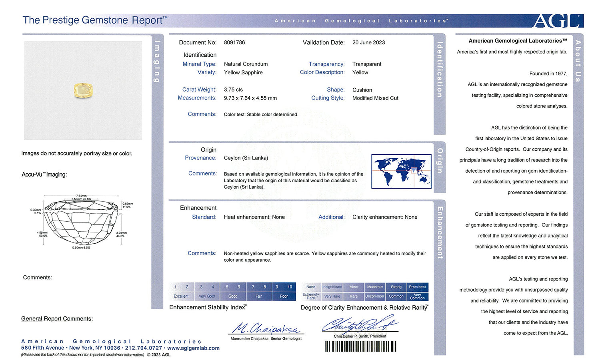Select the vertical Imaging tab
Image resolution: width=600 pixels, height=364 pixels.
point(157,61)
